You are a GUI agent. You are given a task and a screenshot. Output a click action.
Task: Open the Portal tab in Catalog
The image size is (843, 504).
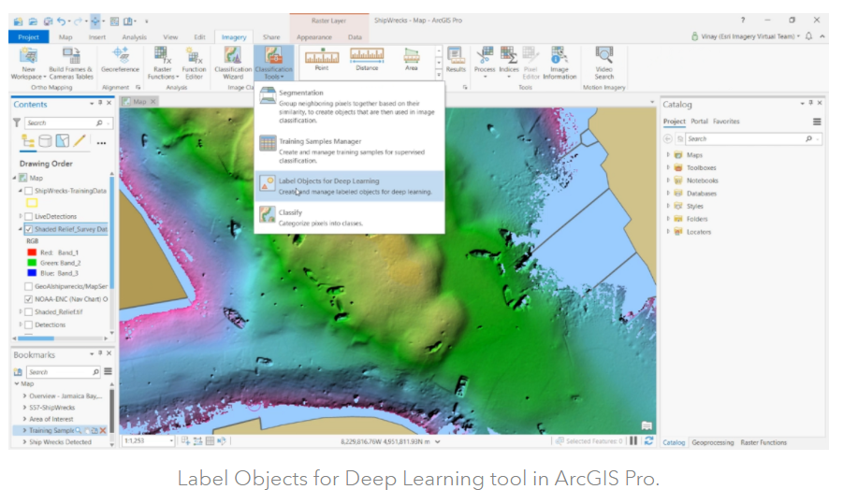click(x=699, y=122)
